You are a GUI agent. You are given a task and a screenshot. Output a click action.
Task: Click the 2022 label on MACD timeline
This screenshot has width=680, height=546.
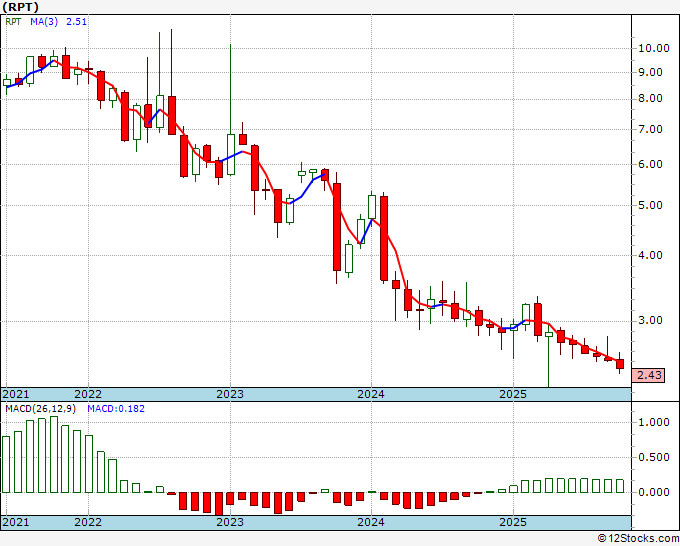coord(88,522)
